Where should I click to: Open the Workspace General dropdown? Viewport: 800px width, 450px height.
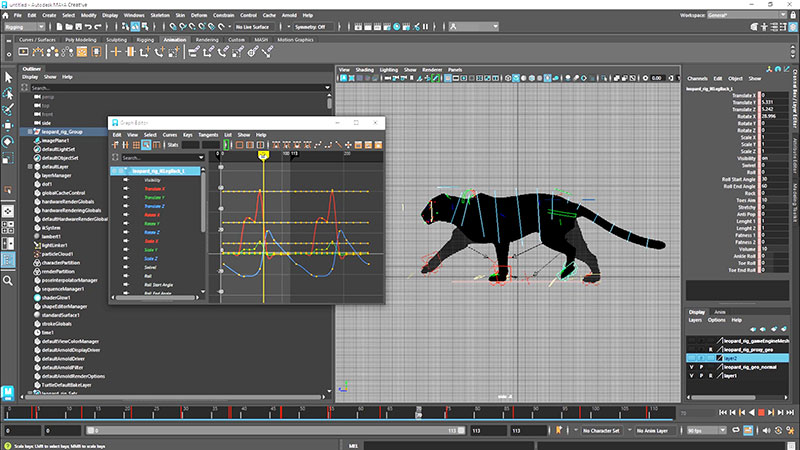tap(747, 15)
